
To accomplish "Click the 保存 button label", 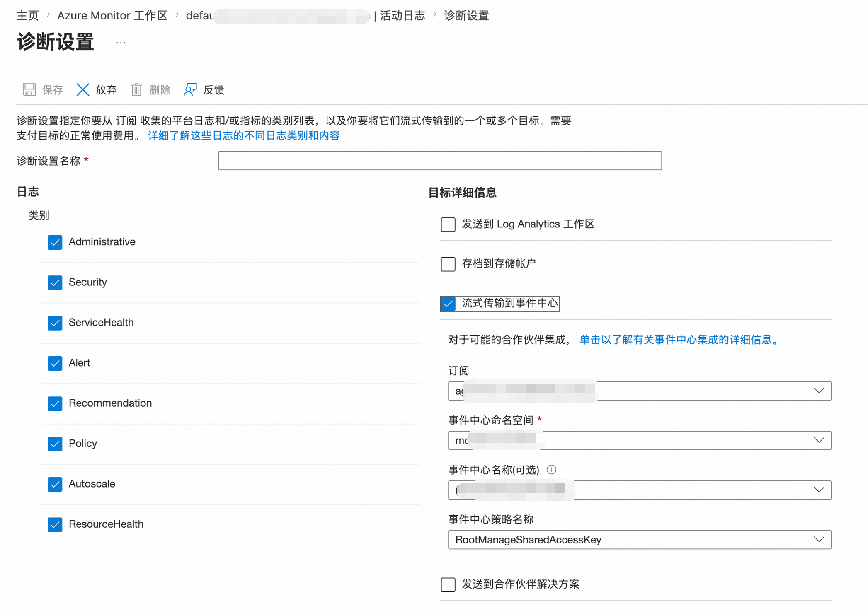I will pyautogui.click(x=53, y=90).
